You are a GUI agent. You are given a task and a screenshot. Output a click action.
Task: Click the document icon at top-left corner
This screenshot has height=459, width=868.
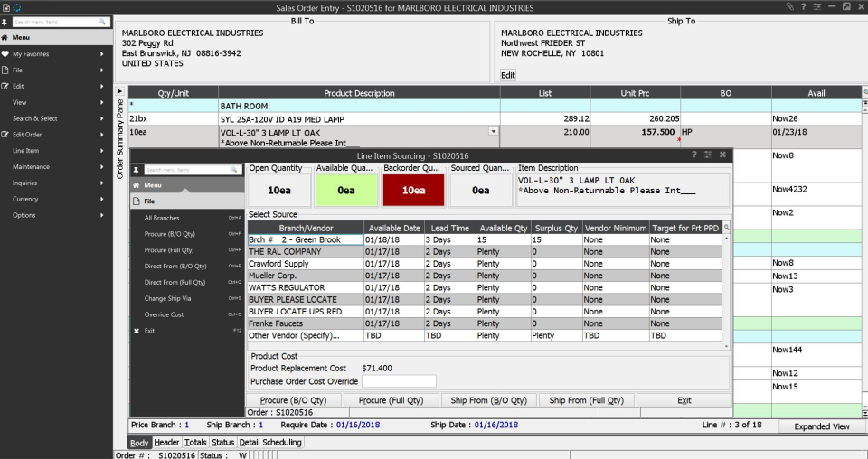pos(6,7)
